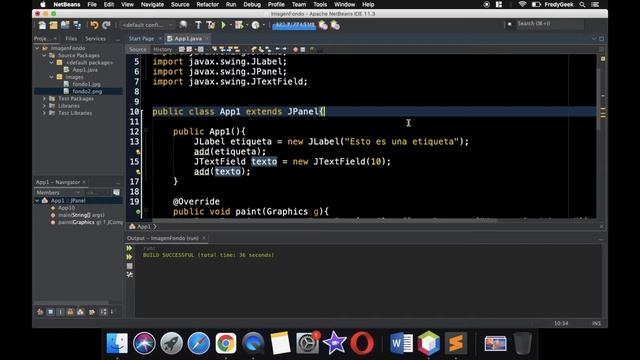Expand the Test Packages node

click(x=44, y=98)
